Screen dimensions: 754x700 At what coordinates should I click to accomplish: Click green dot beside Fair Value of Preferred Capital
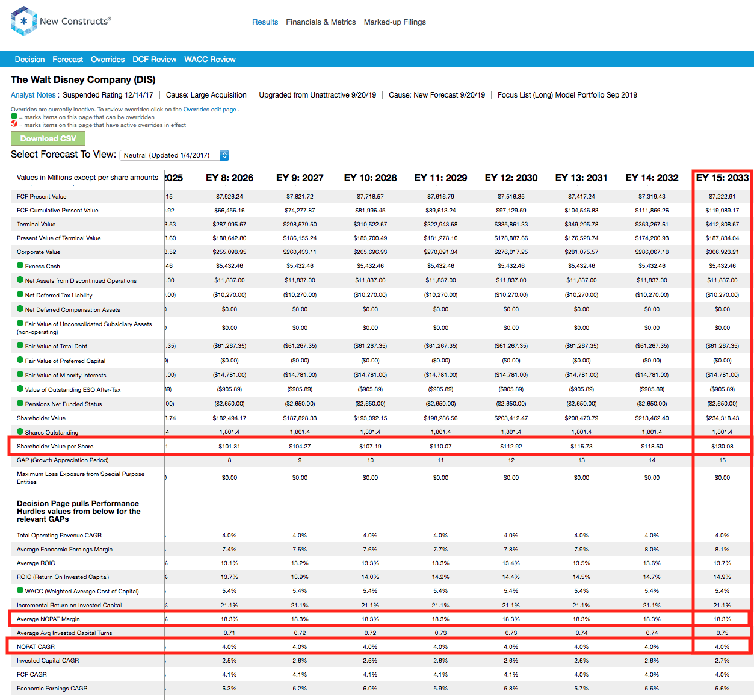tap(20, 360)
